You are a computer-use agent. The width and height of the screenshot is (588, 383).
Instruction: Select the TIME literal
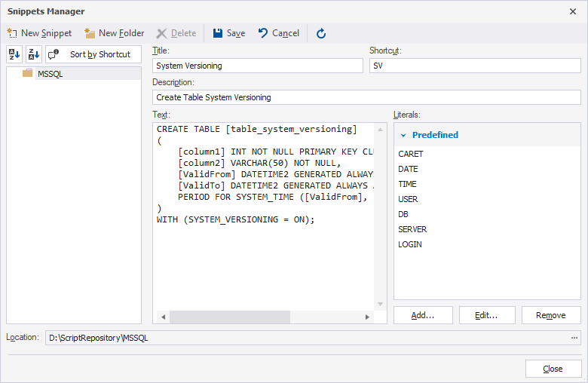(x=408, y=184)
